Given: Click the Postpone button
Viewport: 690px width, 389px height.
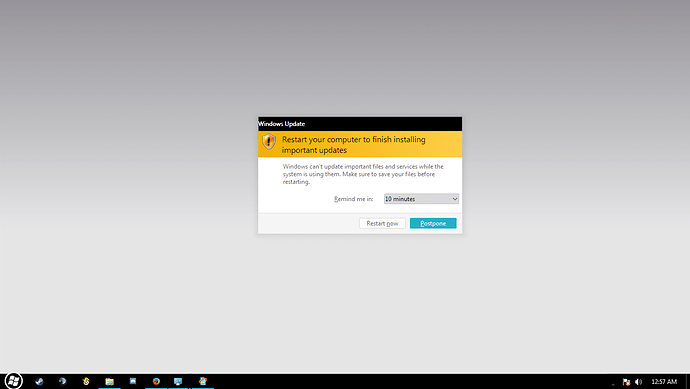Looking at the screenshot, I should pos(433,224).
